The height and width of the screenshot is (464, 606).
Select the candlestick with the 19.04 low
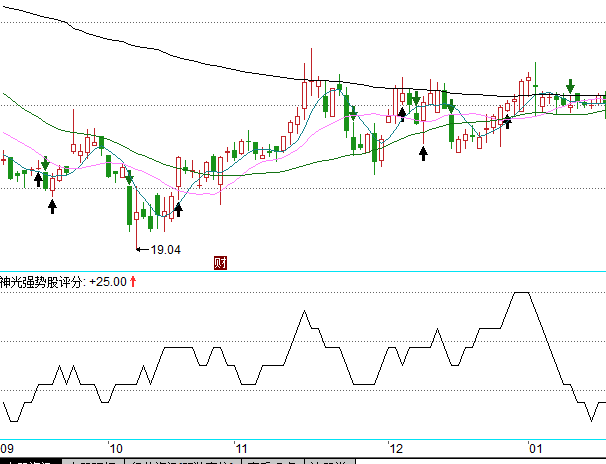click(x=136, y=218)
